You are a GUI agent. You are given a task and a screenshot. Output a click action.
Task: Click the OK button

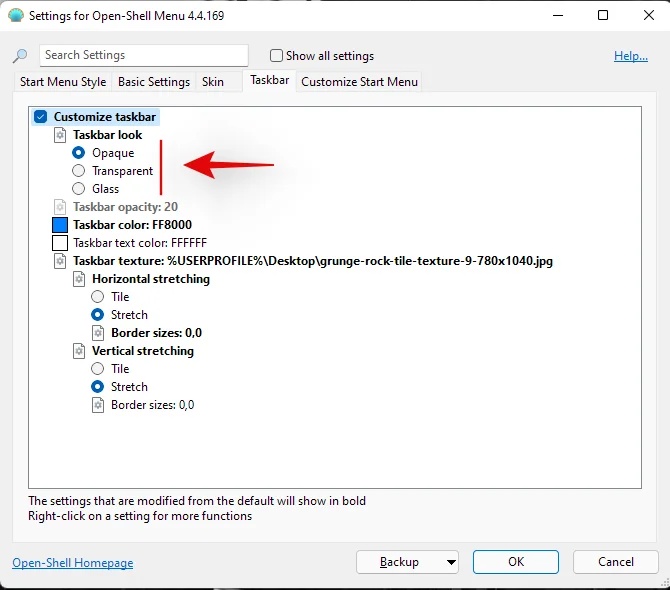coord(516,562)
